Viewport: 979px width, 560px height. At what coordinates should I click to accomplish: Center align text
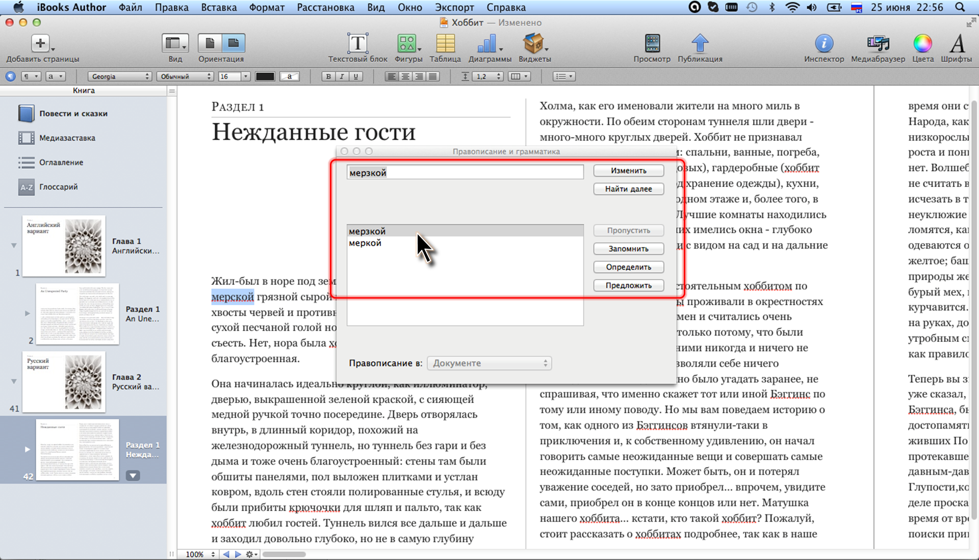click(405, 76)
